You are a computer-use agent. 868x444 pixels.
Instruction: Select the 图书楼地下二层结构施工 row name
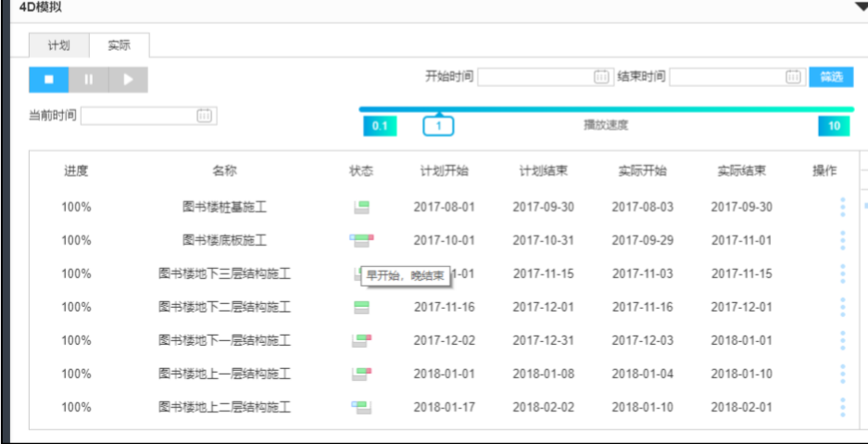224,307
